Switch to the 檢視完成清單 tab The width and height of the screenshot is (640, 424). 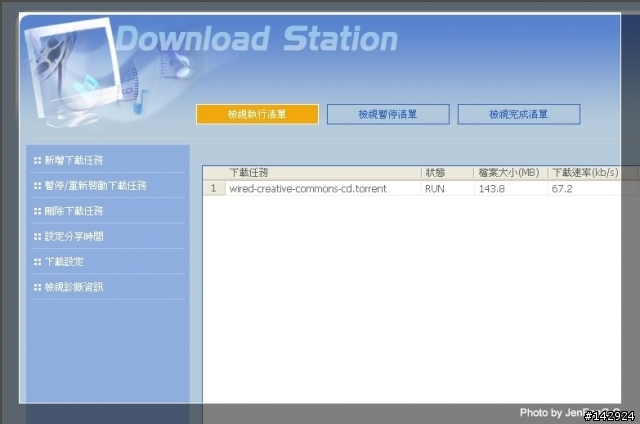point(519,114)
